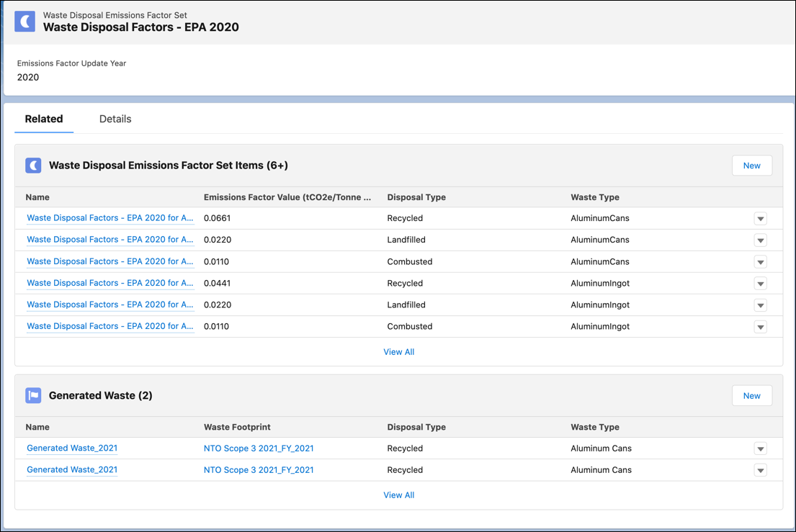This screenshot has width=796, height=532.
Task: Click Combusted cell in the AluminumCans row
Action: (410, 262)
